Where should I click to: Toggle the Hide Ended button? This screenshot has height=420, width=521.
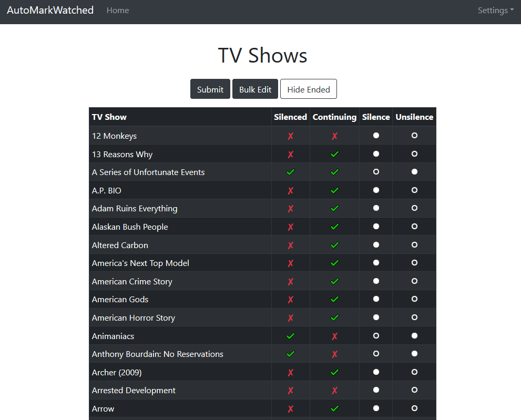pos(309,89)
